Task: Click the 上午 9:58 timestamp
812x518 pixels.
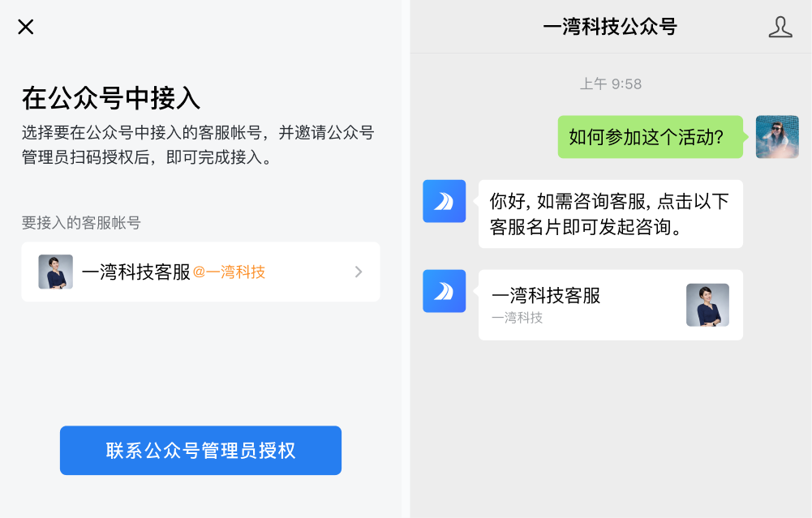Action: coord(610,83)
